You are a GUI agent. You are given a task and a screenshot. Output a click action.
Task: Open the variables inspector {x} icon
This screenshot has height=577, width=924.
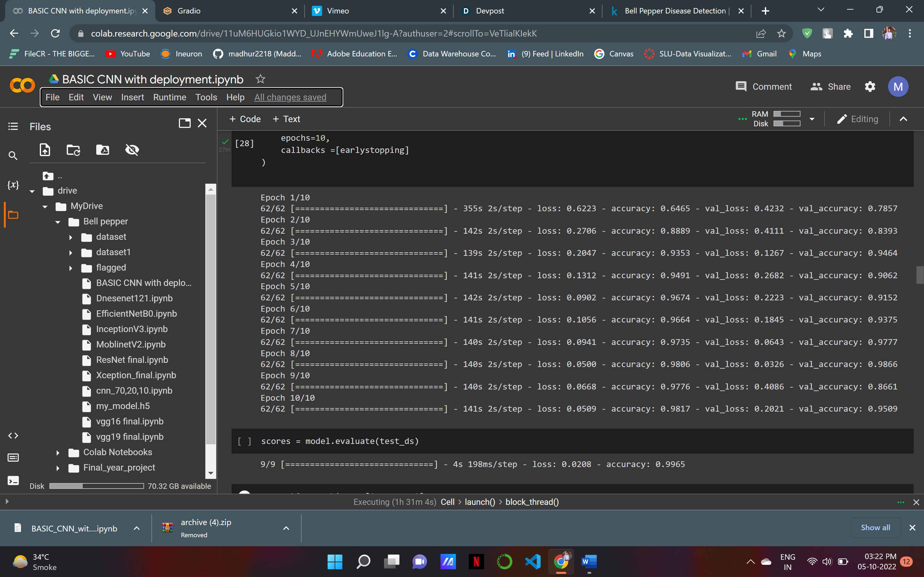13,185
